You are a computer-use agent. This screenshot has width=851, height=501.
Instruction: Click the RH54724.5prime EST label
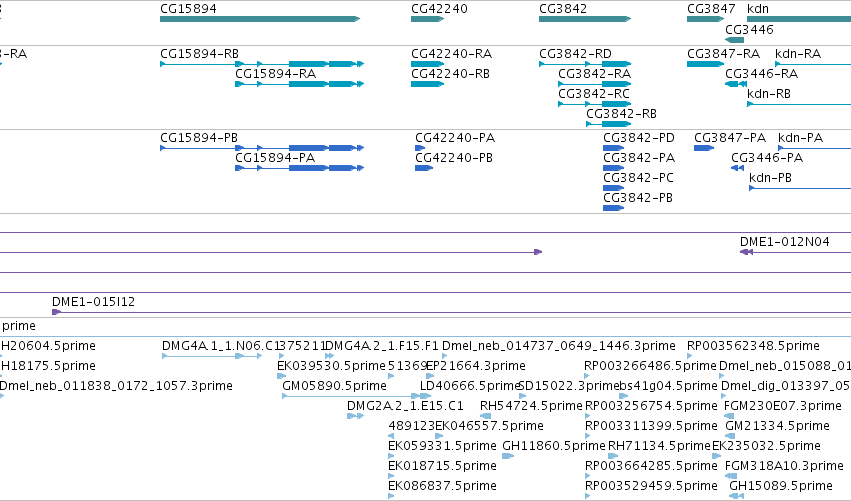point(531,406)
